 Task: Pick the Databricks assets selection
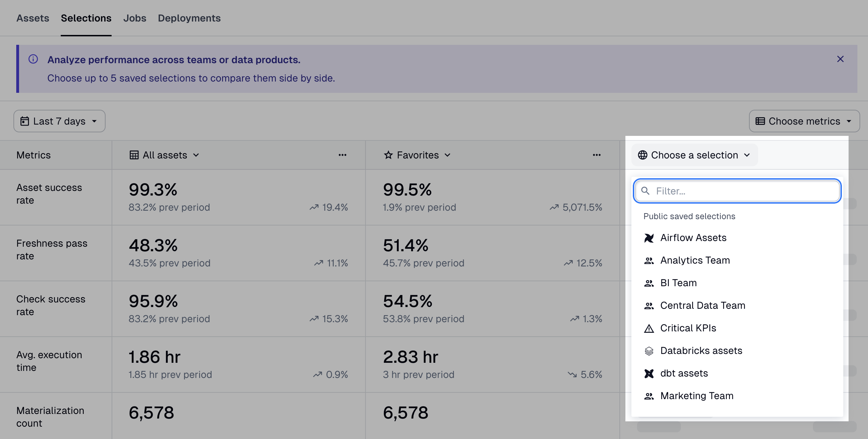(701, 351)
